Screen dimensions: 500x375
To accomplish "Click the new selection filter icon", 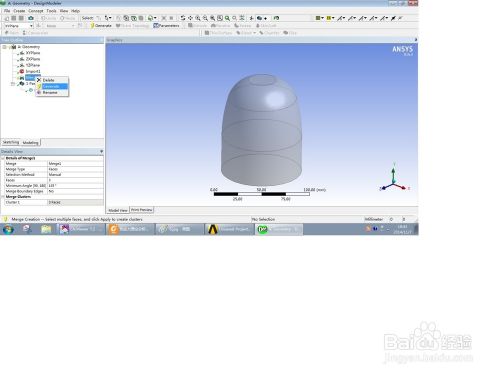I will pyautogui.click(x=99, y=18).
